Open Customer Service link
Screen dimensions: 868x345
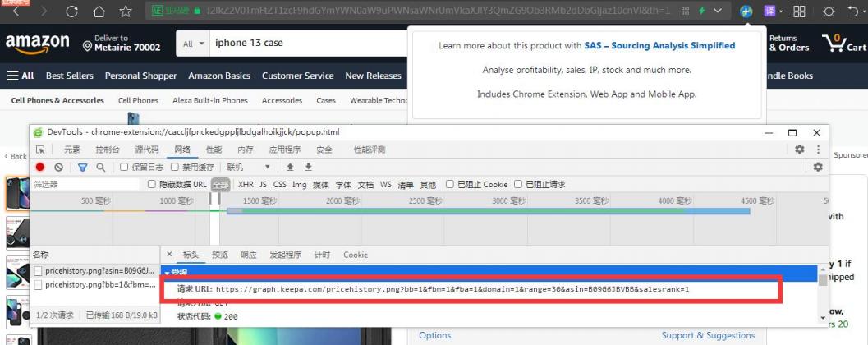point(298,76)
